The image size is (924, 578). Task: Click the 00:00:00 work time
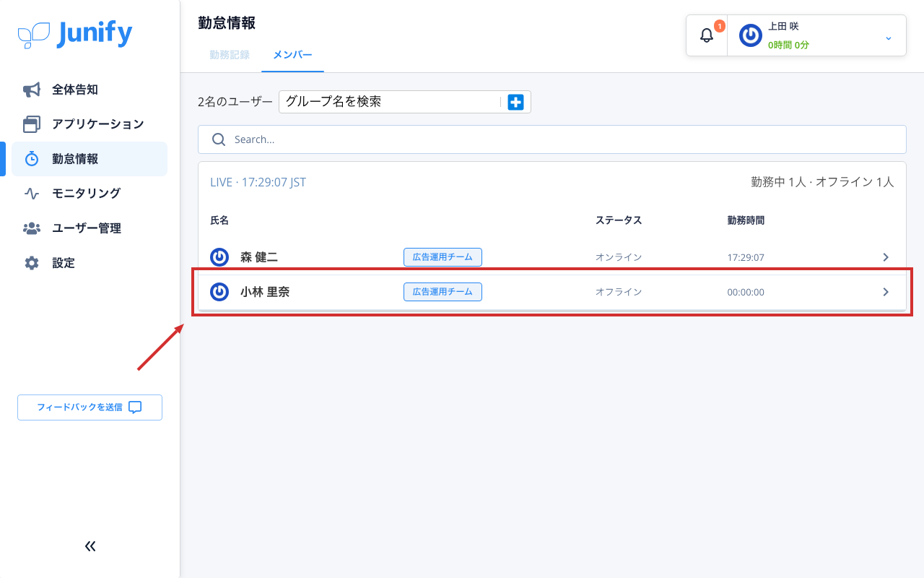(746, 293)
